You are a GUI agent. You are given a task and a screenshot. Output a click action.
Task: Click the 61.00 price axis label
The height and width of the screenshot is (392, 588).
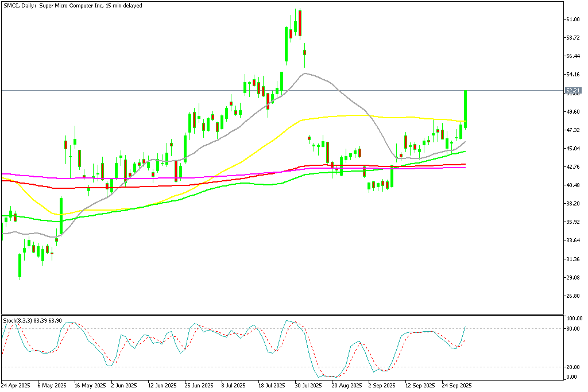[572, 20]
